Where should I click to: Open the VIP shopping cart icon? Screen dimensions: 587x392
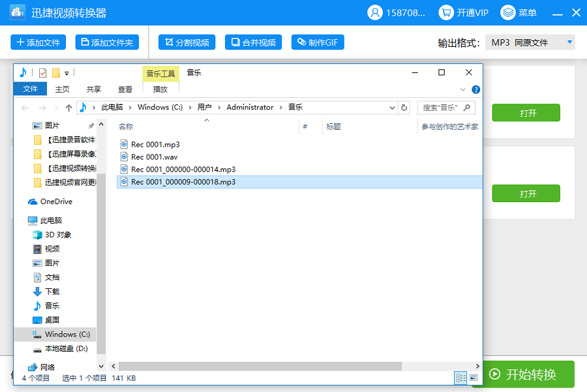click(x=446, y=12)
